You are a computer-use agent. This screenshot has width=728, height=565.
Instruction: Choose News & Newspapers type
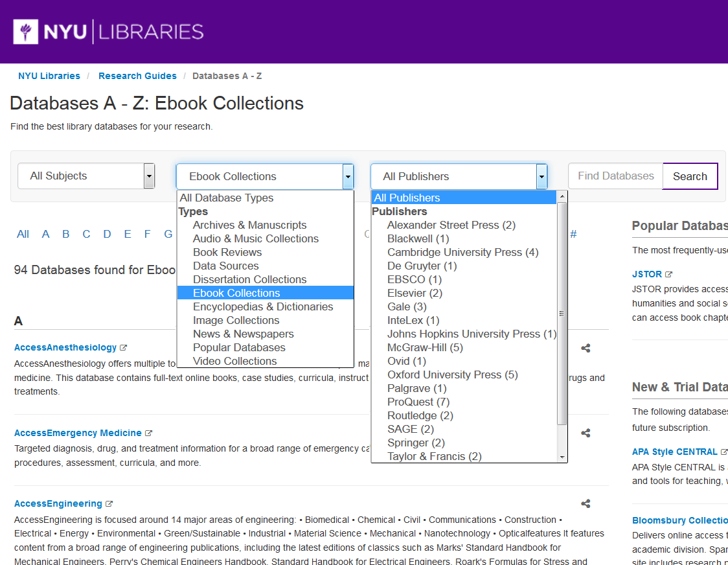(265, 334)
